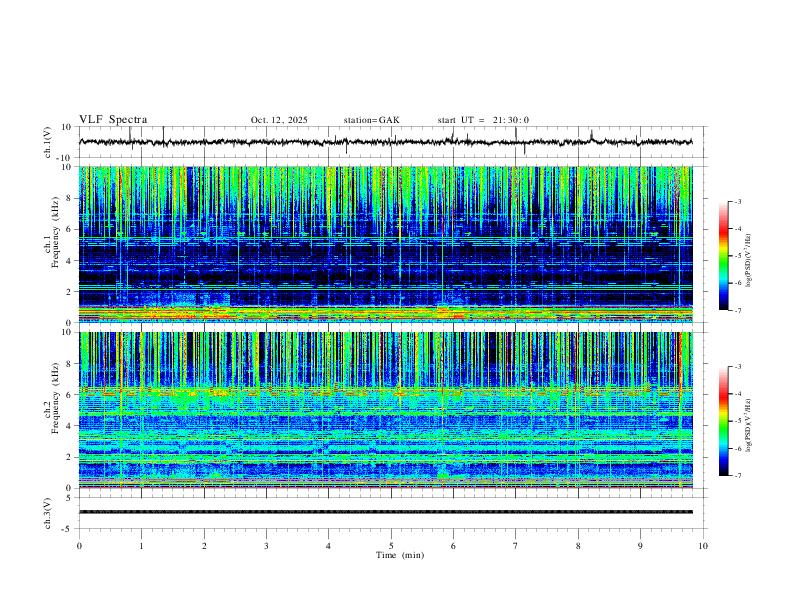Click the ch.3(V) black trace band
Screen dimensions: 792x612
(x=385, y=512)
